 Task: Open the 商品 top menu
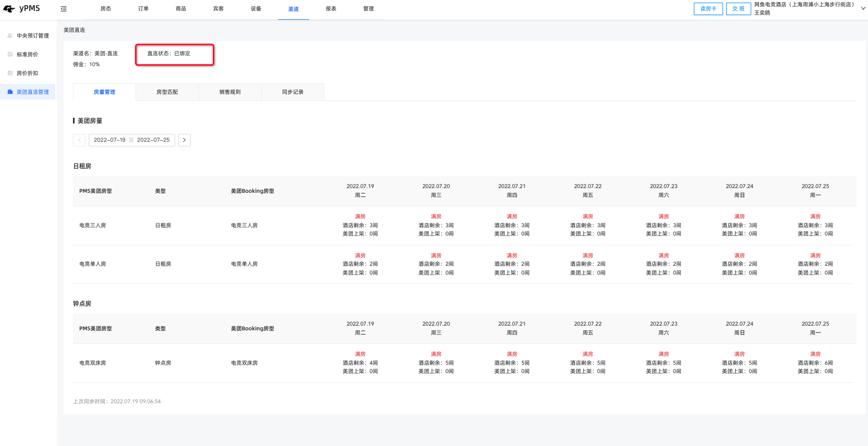coord(181,9)
